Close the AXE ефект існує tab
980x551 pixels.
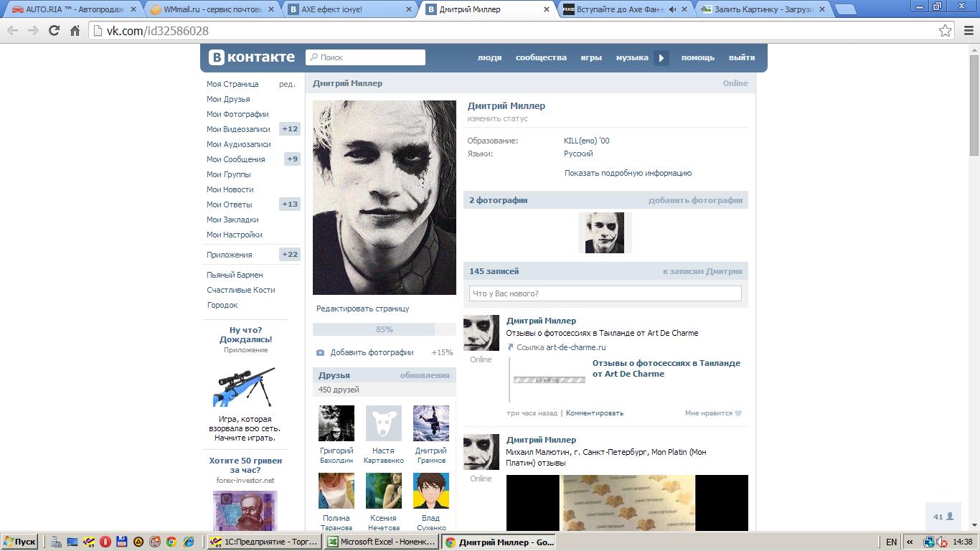point(410,9)
